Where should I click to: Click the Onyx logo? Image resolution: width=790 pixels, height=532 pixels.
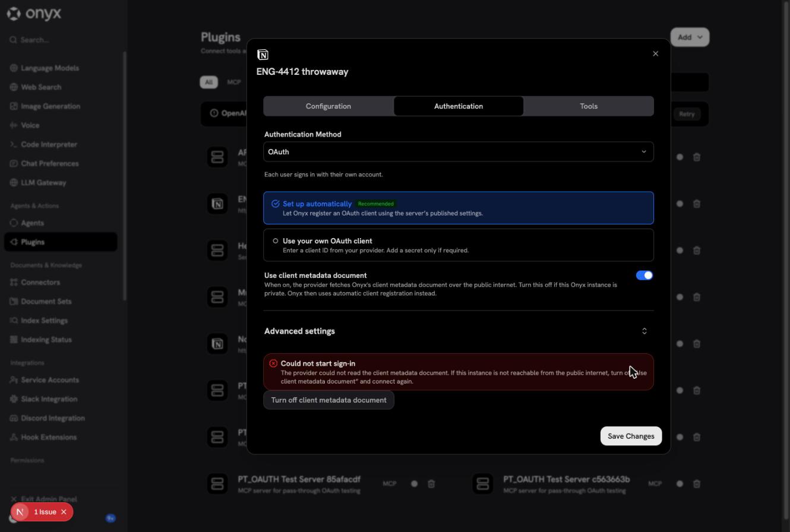point(34,13)
